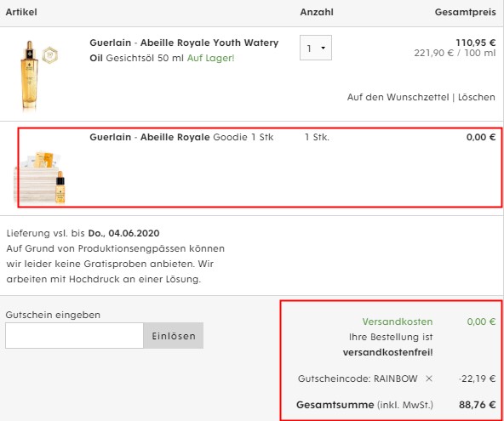This screenshot has width=504, height=421.
Task: Click the Einlösen button
Action: pyautogui.click(x=174, y=336)
